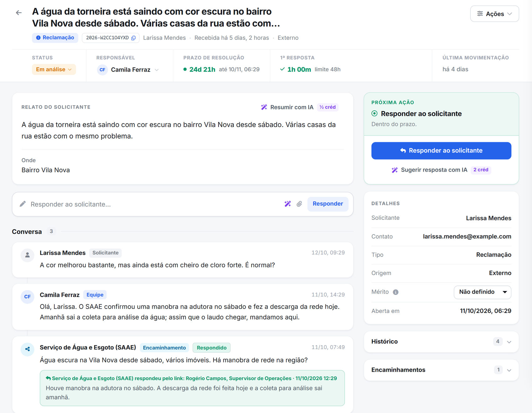
Task: Click the SAAE forwarding share icon
Action: (28, 349)
